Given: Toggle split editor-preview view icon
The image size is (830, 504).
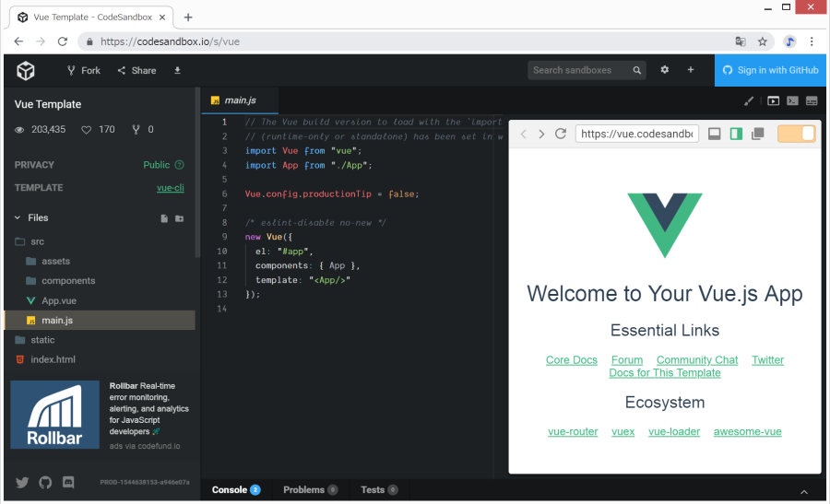Looking at the screenshot, I should 736,134.
